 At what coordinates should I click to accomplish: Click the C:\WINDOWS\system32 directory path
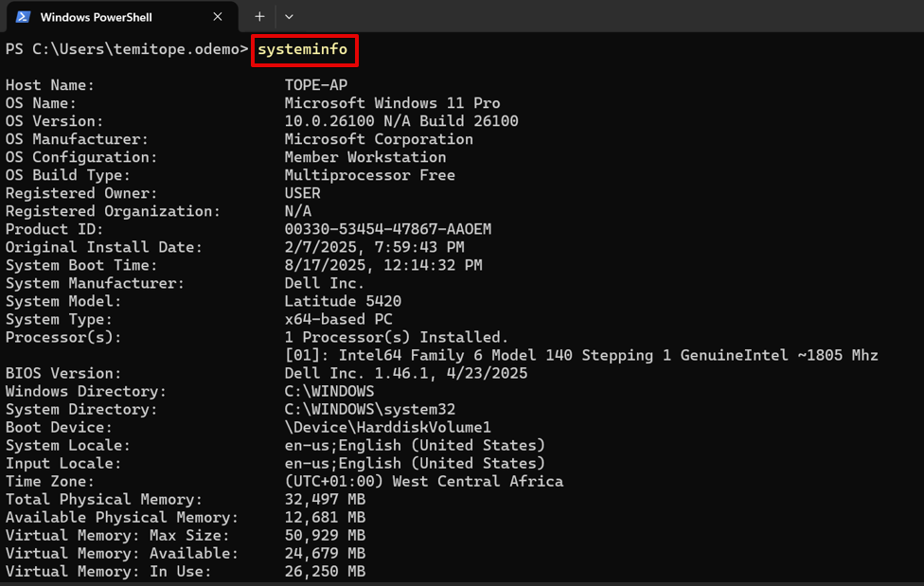369,409
